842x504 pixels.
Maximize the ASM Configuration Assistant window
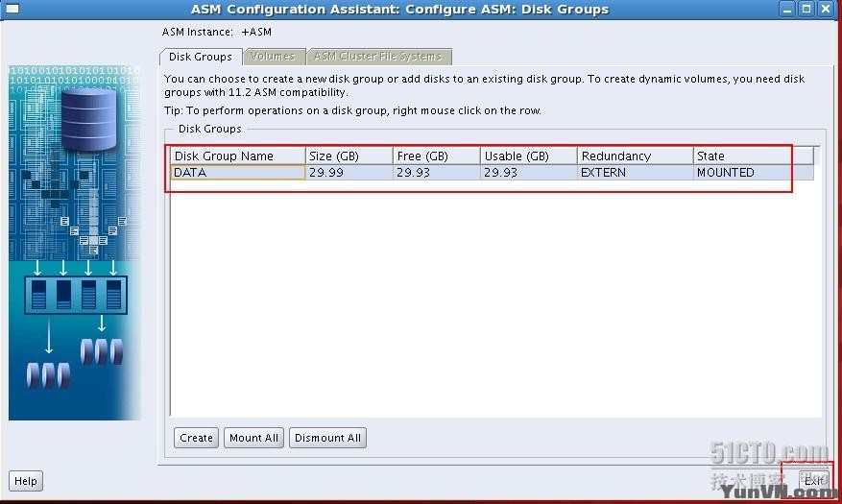(x=806, y=10)
